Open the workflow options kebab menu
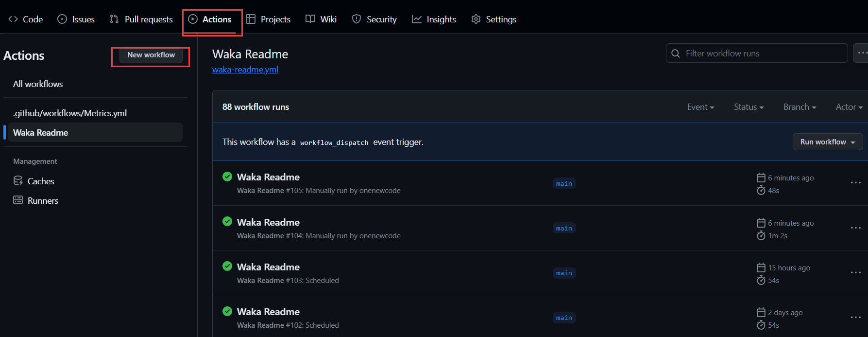The height and width of the screenshot is (337, 868). 861,53
